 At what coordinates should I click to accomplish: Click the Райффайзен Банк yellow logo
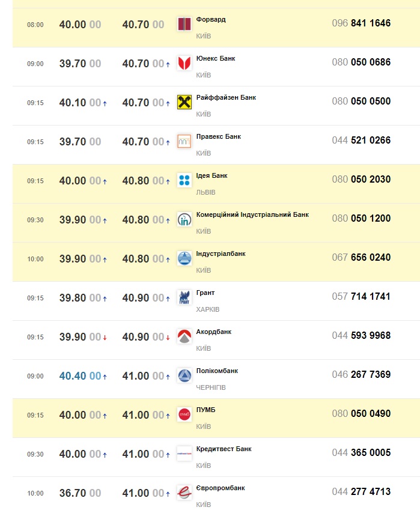tap(184, 102)
